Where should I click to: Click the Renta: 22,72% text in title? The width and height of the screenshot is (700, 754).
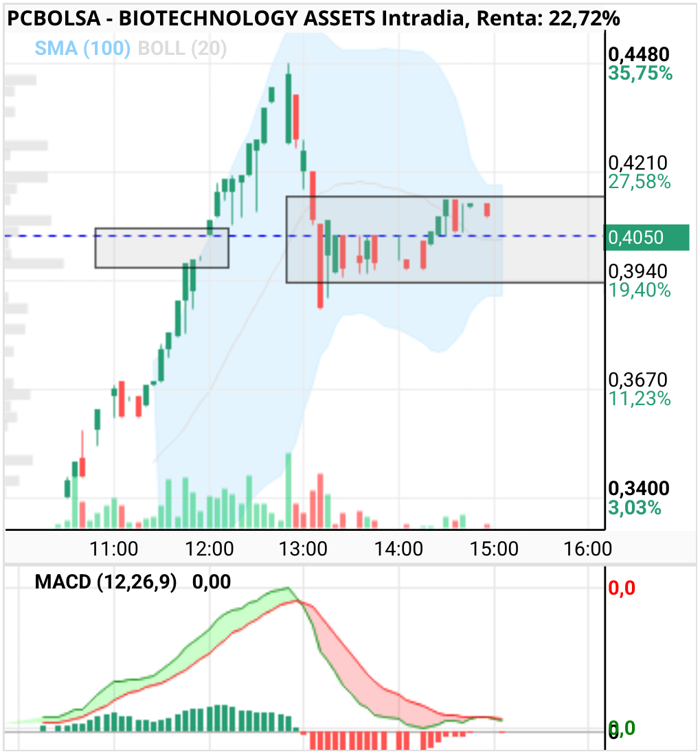548,19
